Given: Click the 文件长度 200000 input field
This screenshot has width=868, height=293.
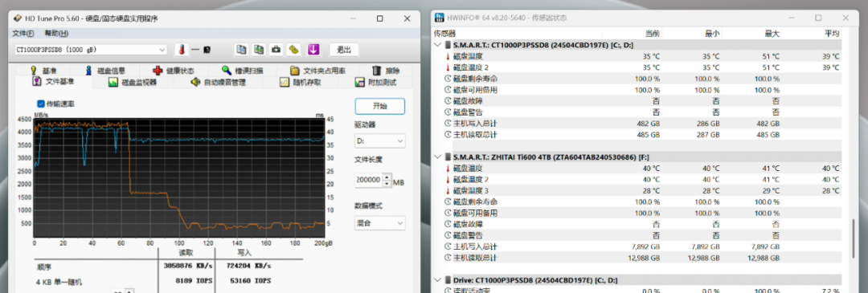Looking at the screenshot, I should pyautogui.click(x=367, y=180).
